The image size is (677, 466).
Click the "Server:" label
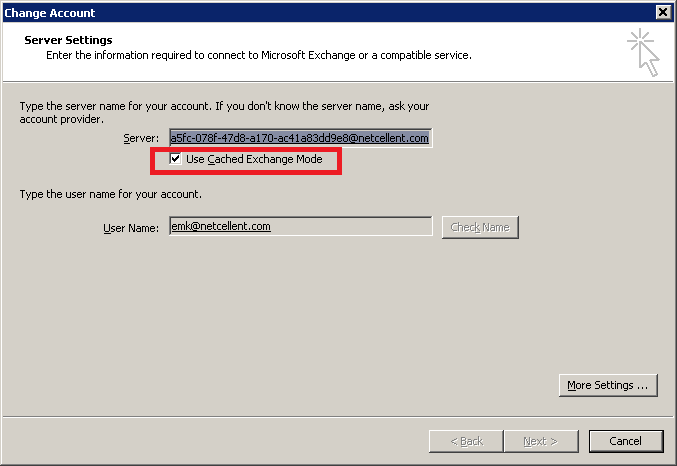click(141, 138)
